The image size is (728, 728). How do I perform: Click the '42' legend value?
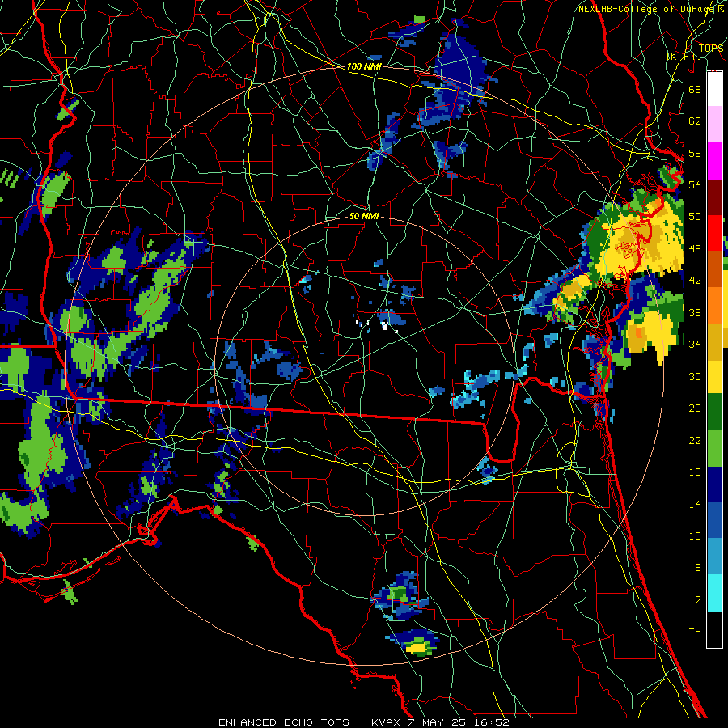(695, 281)
